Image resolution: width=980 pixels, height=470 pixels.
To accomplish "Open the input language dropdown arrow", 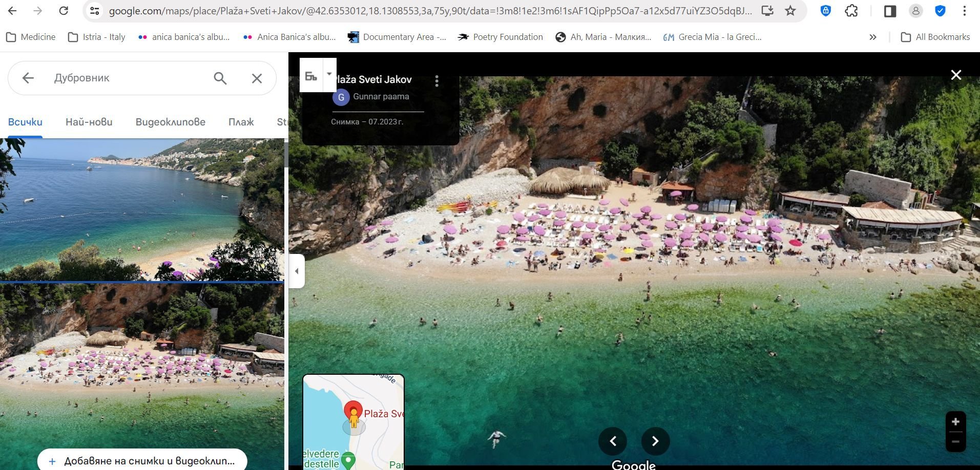I will tap(329, 74).
